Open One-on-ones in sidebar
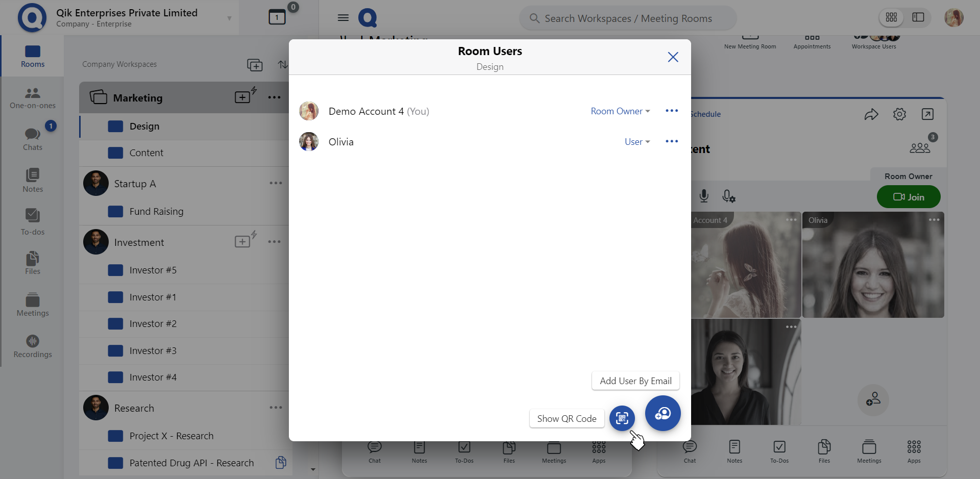980x479 pixels. tap(33, 98)
